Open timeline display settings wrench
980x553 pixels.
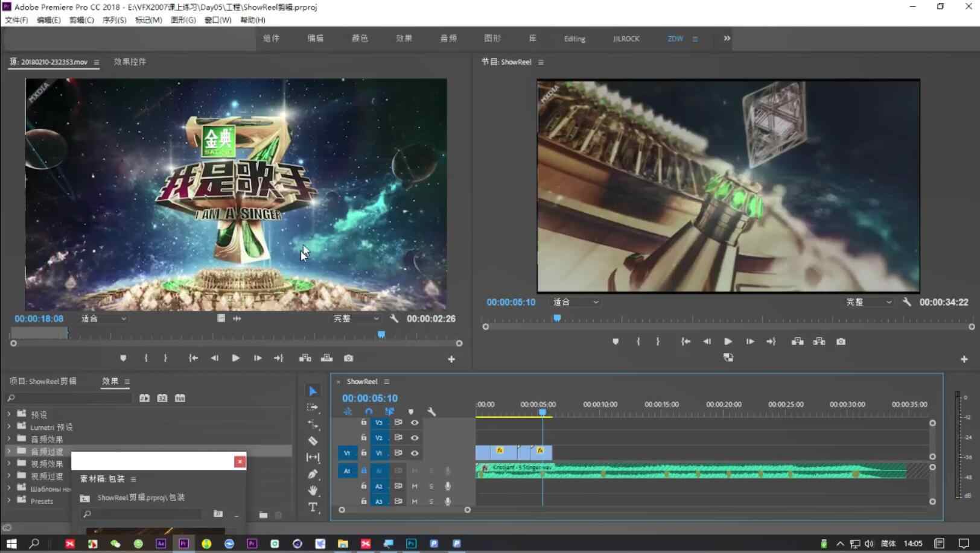(431, 412)
